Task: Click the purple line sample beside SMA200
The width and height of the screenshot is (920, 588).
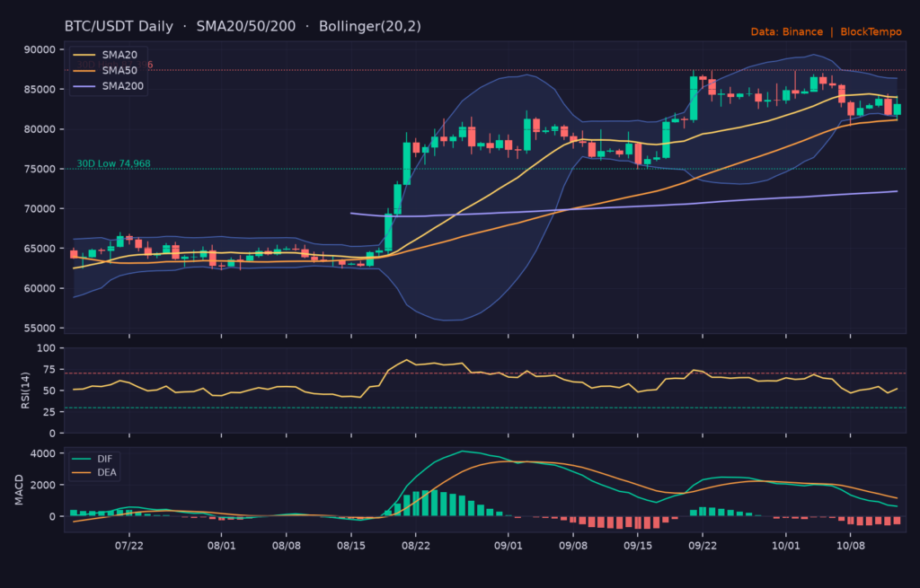Action: pos(84,86)
